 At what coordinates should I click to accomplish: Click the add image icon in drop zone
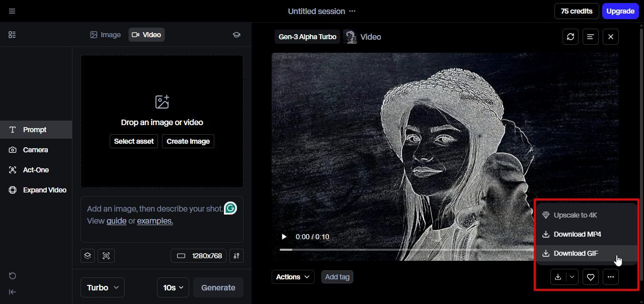[x=162, y=102]
